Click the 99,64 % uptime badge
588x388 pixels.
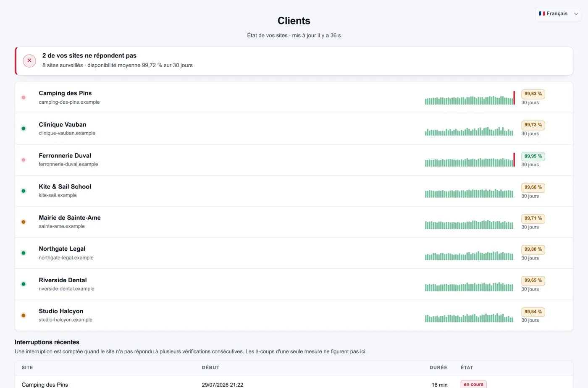tap(533, 312)
